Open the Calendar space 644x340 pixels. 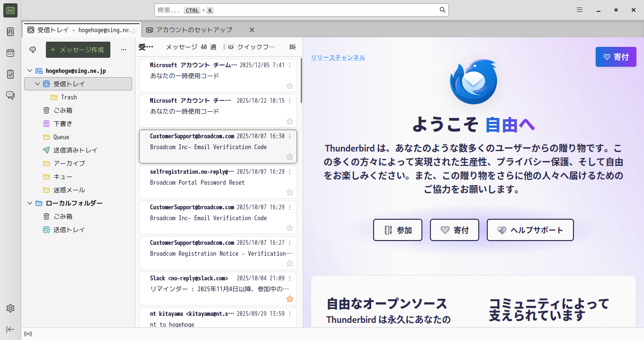(10, 53)
